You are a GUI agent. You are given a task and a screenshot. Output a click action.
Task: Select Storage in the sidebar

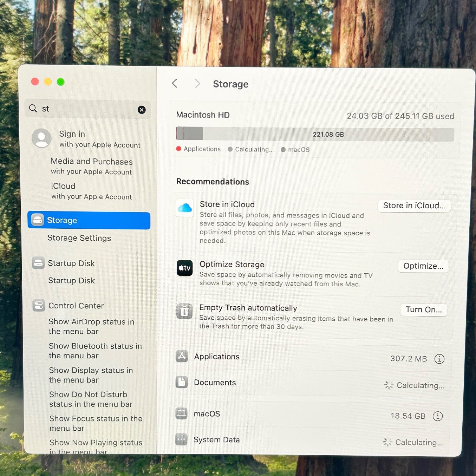tap(89, 220)
